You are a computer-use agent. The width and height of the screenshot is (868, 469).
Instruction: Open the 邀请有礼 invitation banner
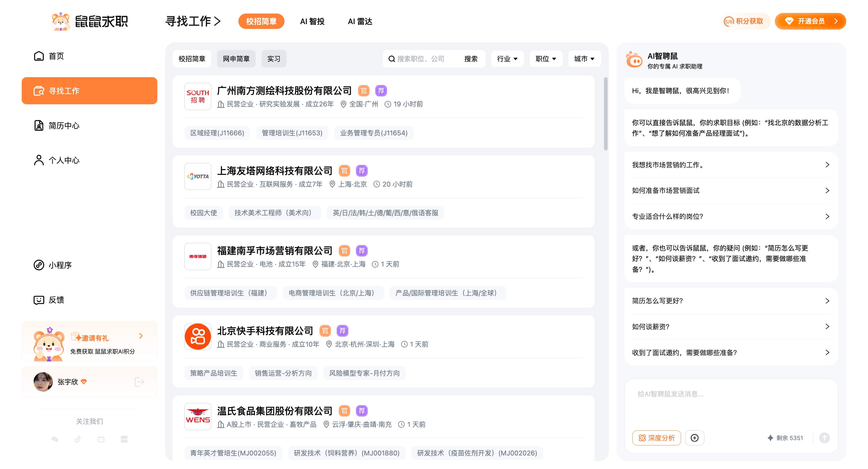(x=89, y=341)
